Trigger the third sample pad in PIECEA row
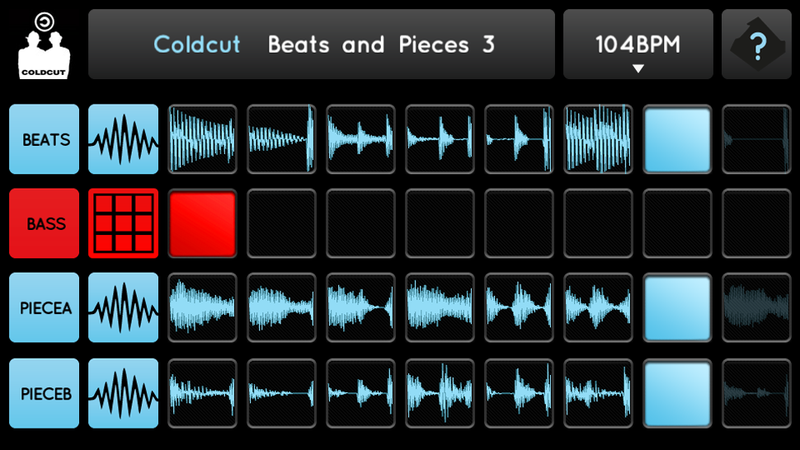The height and width of the screenshot is (450, 800). [361, 308]
